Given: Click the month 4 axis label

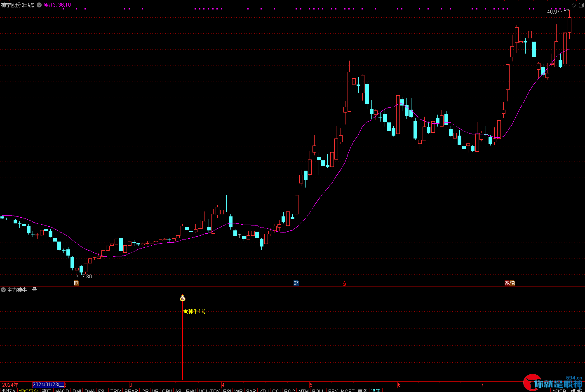Looking at the screenshot, I should 223,385.
